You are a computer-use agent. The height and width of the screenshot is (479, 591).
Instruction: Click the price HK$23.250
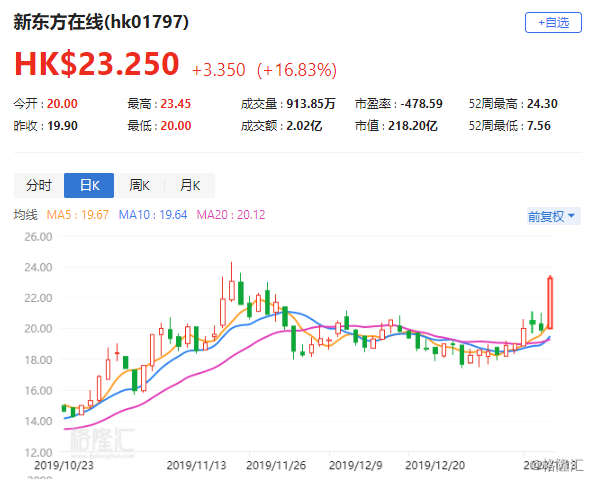click(x=96, y=64)
